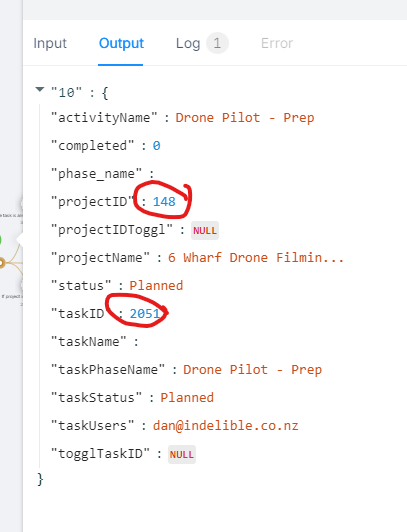Click the completed value 0
The image size is (407, 532).
click(x=156, y=146)
